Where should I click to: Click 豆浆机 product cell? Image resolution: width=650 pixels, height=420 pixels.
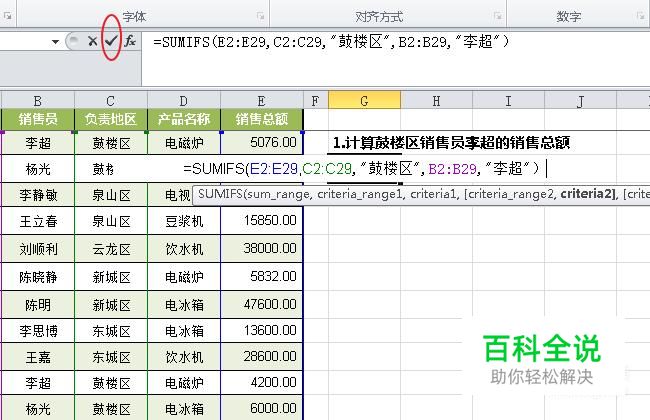tap(184, 221)
